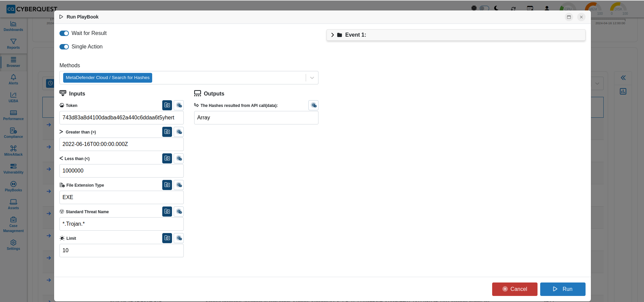The image size is (644, 302).
Task: Click the cloud icon beside Token
Action: click(x=179, y=105)
